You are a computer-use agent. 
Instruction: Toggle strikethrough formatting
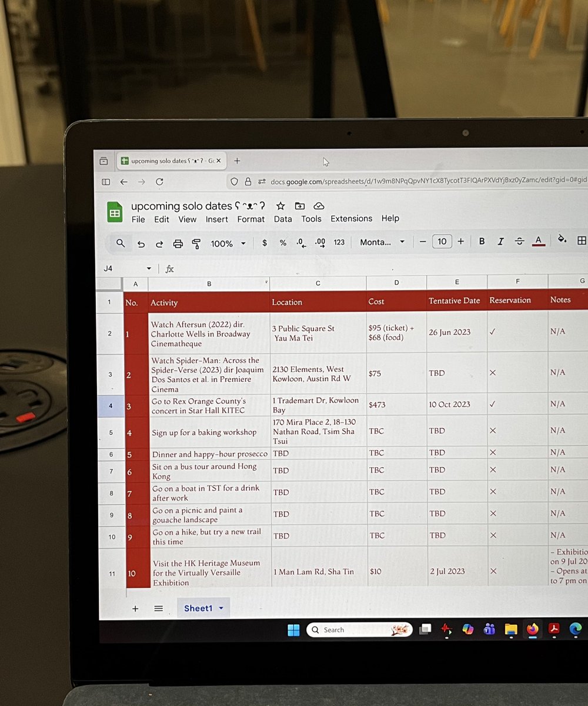click(x=519, y=241)
